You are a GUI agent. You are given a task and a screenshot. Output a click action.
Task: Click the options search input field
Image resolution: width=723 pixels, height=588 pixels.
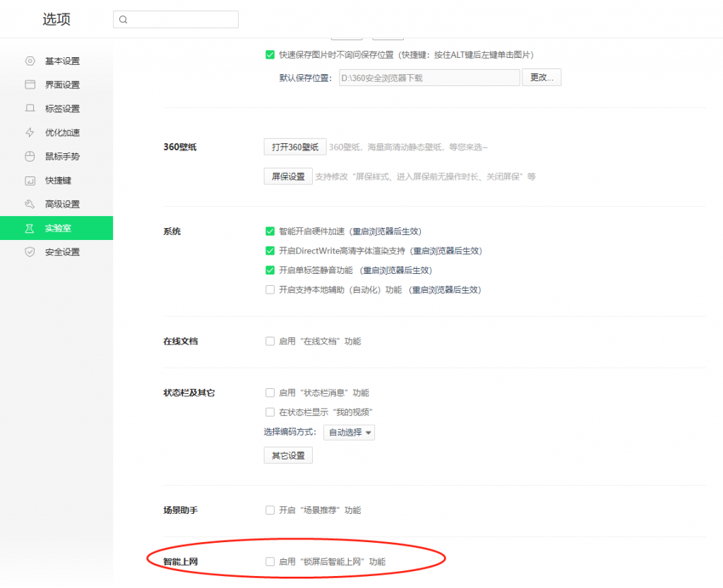(176, 19)
